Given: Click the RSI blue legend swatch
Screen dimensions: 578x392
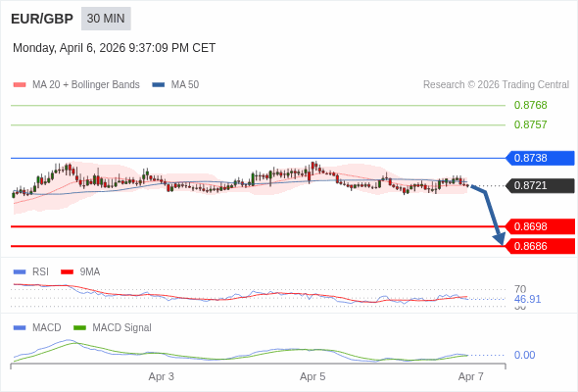Looking at the screenshot, I should click(x=20, y=272).
